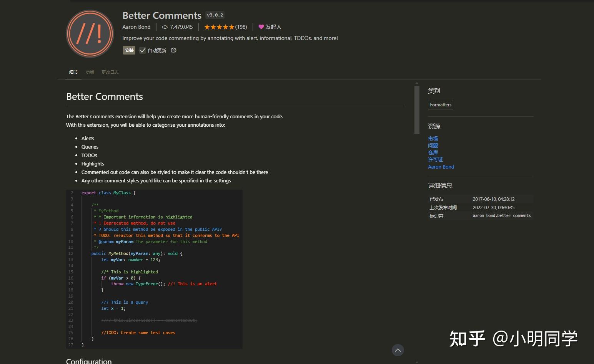Screen dimensions: 594x364
Task: Open the Aaron Bond link under 资源
Action: click(x=441, y=167)
